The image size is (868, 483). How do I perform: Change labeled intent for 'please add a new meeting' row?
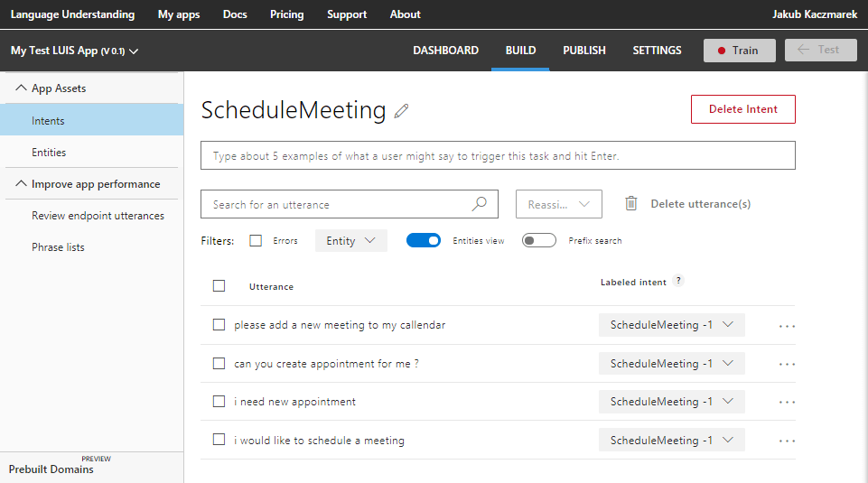pos(671,325)
